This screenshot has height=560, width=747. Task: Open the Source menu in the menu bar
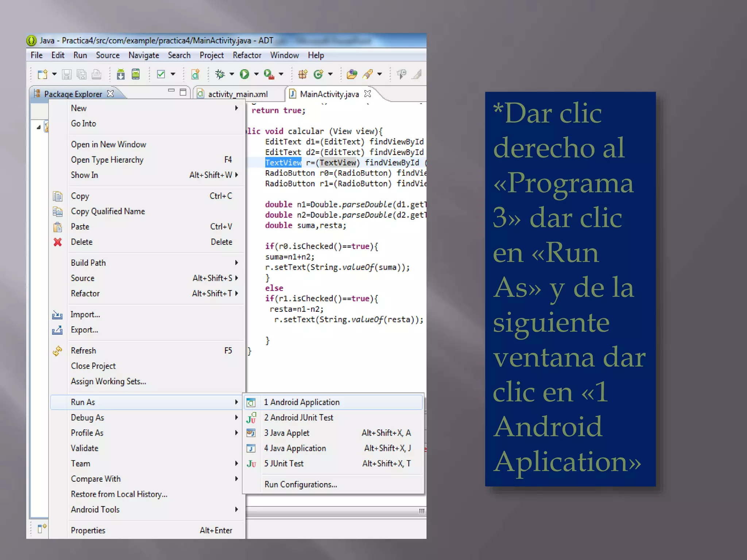108,55
